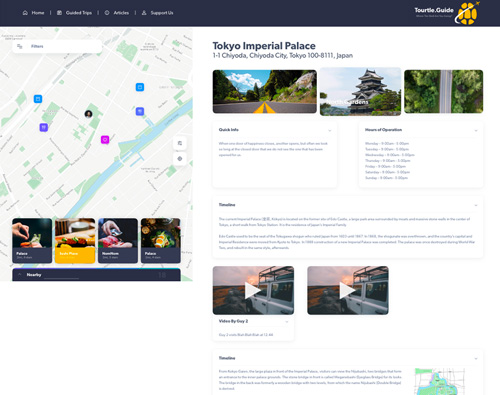Collapse the lower Timeline section with the map

476,359
